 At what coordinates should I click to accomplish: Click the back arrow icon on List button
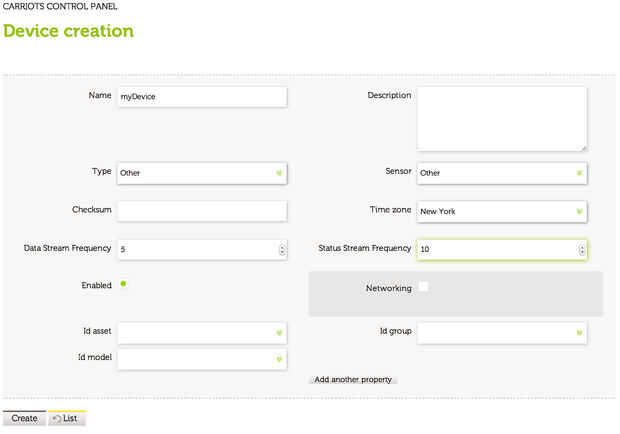point(56,418)
